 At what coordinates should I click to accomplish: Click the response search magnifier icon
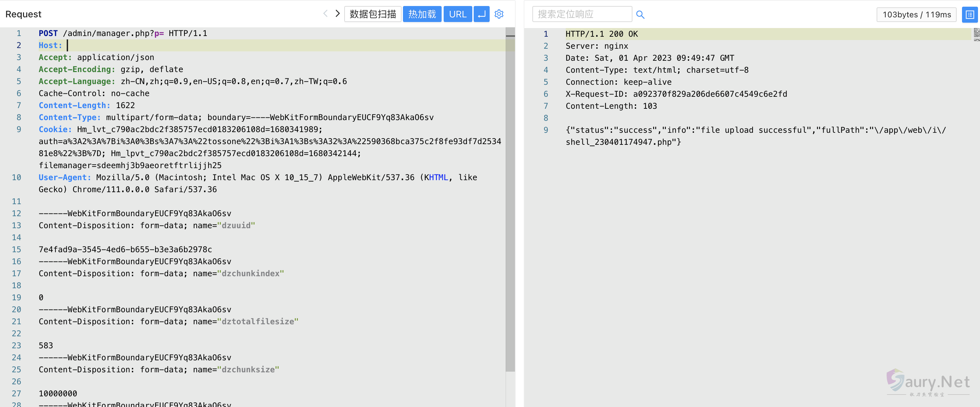point(640,14)
